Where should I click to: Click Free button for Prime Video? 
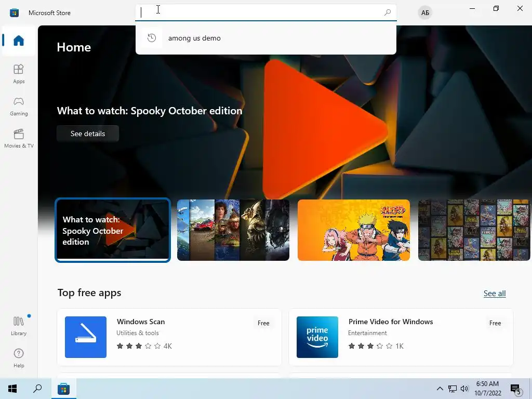[495, 323]
